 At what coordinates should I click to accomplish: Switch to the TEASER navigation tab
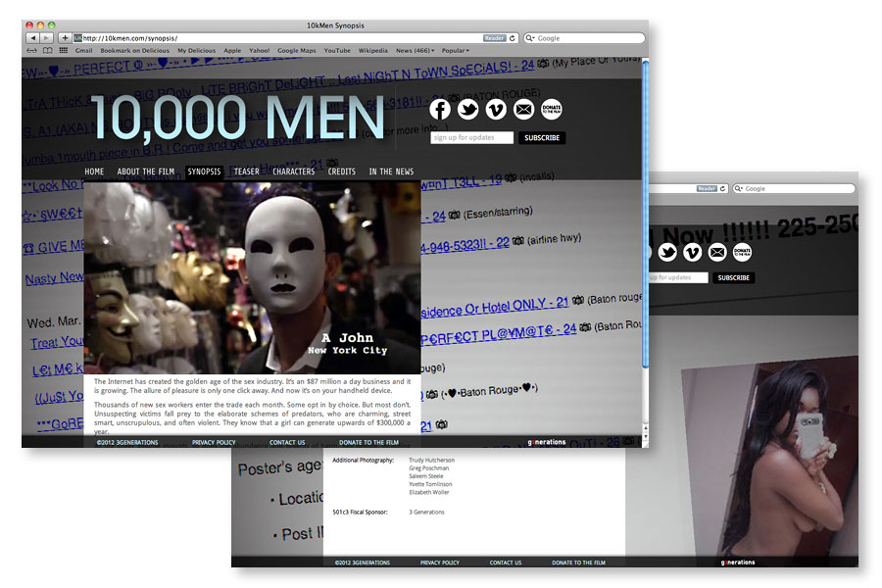pyautogui.click(x=247, y=171)
